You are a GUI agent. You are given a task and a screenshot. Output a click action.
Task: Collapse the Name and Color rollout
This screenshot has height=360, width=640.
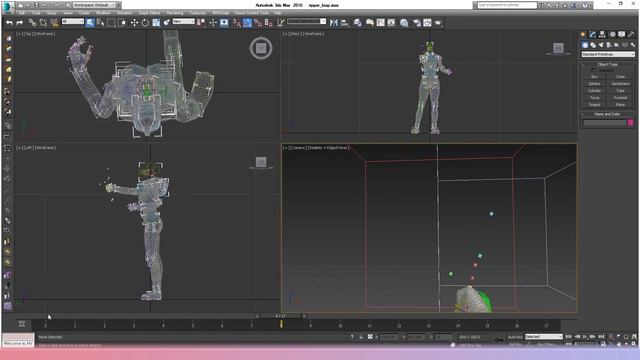click(x=607, y=114)
